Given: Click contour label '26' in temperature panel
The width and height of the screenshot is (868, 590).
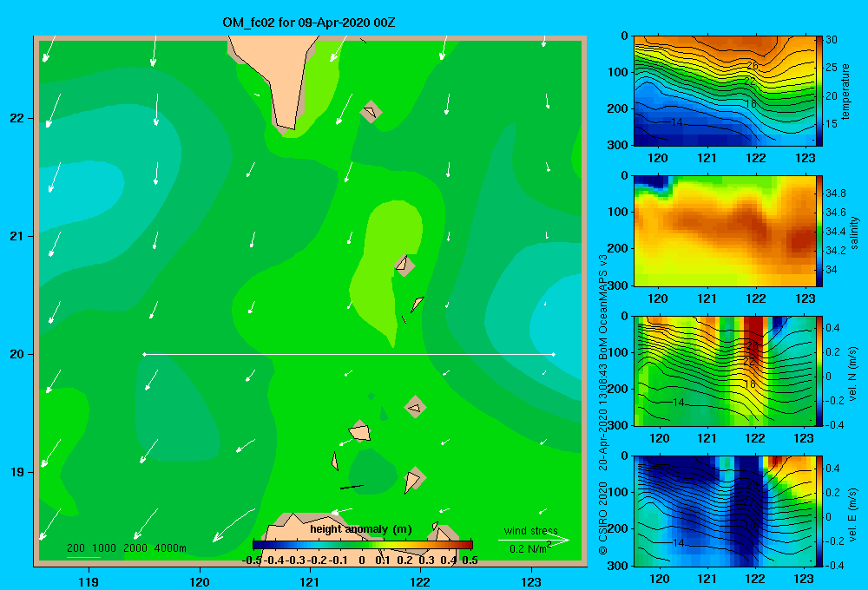Looking at the screenshot, I should click(752, 65).
